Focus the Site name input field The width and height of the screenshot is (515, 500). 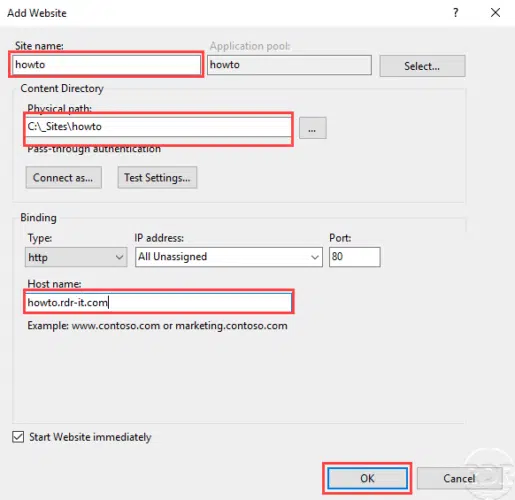(106, 64)
